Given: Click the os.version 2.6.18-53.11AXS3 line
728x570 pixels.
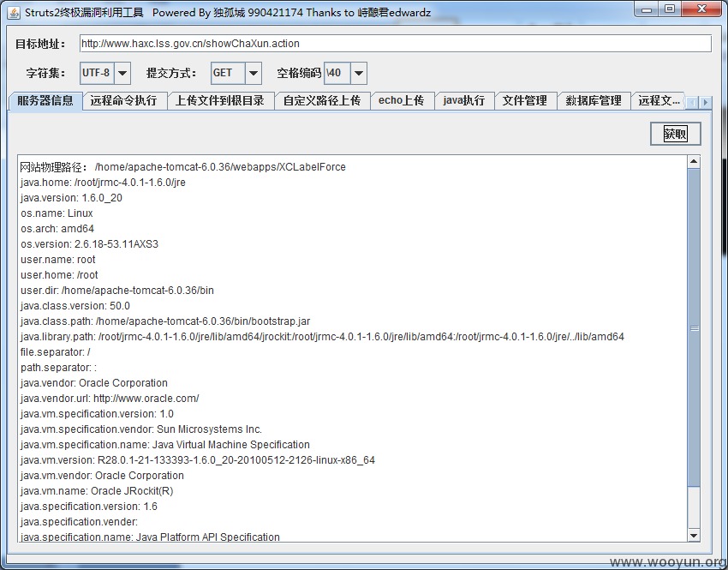Looking at the screenshot, I should (x=90, y=244).
